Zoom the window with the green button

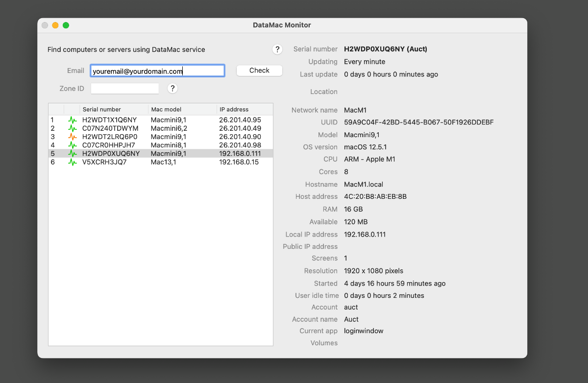click(66, 25)
